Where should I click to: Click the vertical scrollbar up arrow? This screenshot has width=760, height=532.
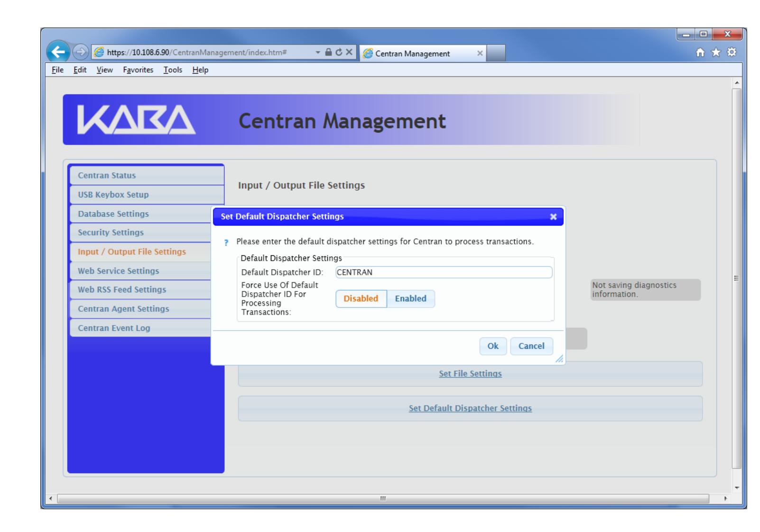(737, 83)
